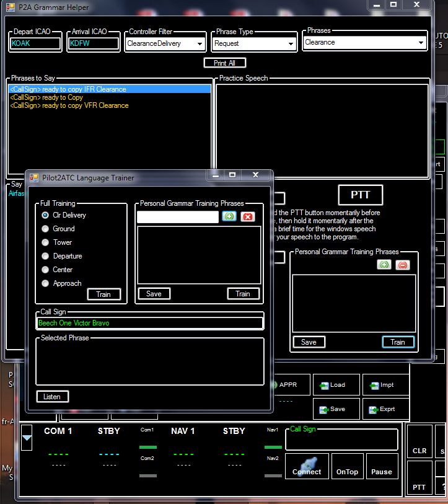Click the personal grammar phrase text input

[178, 216]
